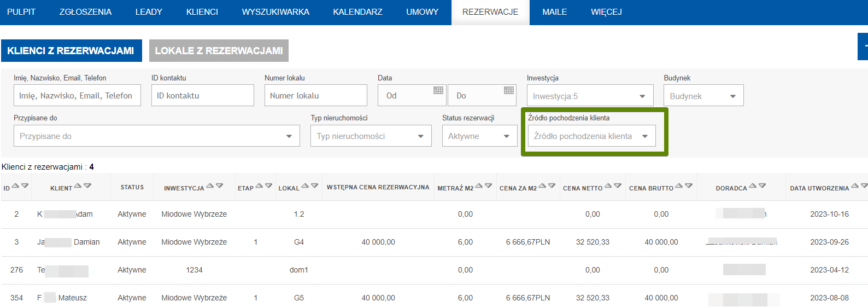
Task: Go to ZGŁOSZENIA menu
Action: [85, 12]
